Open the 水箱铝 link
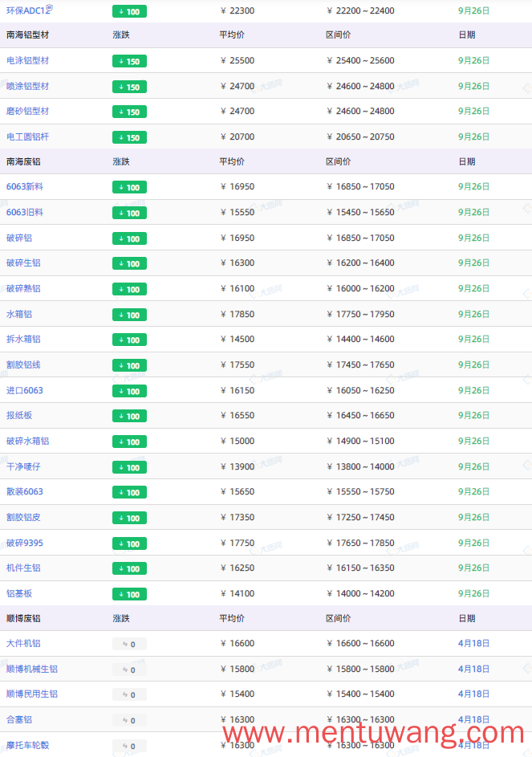Screen dimensions: 532x757 click(x=18, y=315)
